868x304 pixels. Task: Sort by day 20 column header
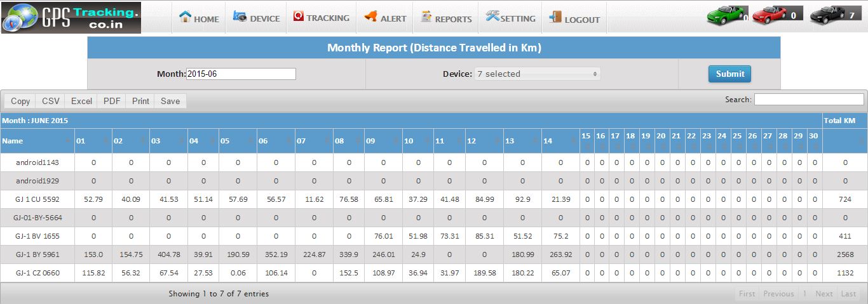point(661,141)
